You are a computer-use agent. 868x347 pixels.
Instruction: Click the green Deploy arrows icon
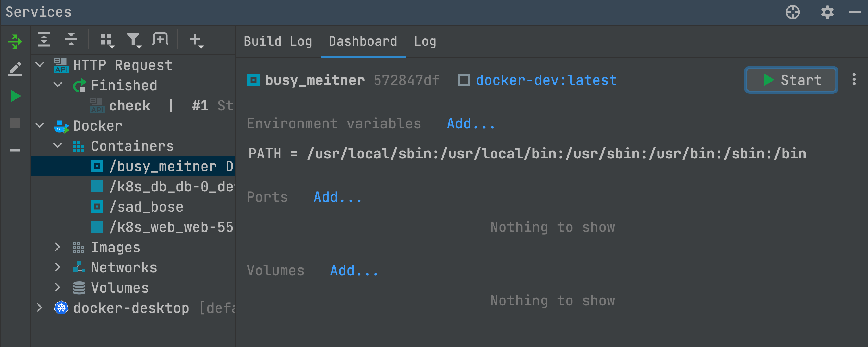[15, 41]
